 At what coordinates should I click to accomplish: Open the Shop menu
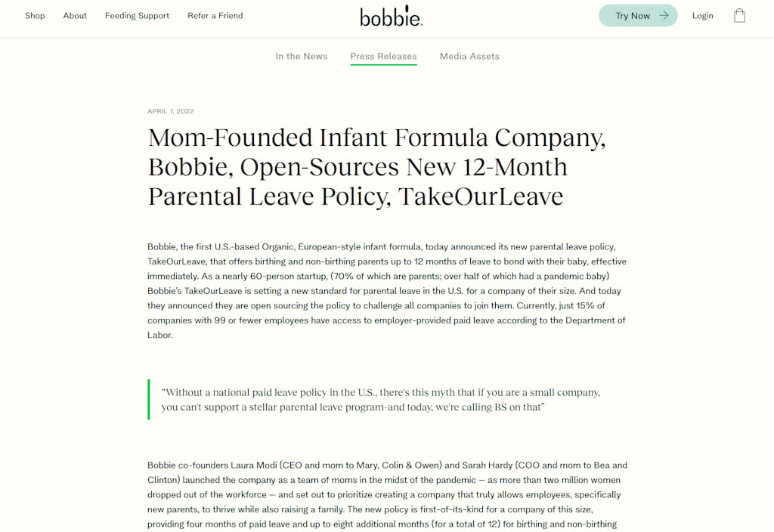click(x=35, y=15)
